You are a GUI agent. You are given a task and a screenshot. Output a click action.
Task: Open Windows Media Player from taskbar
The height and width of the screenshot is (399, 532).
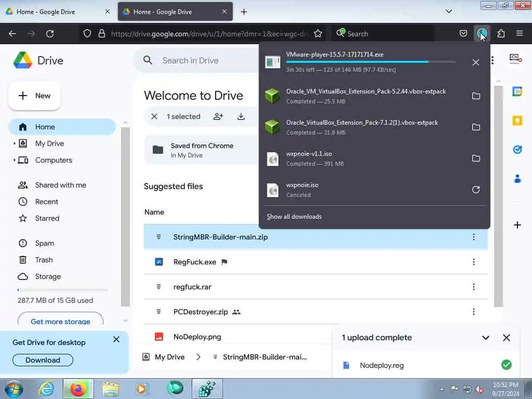point(142,389)
